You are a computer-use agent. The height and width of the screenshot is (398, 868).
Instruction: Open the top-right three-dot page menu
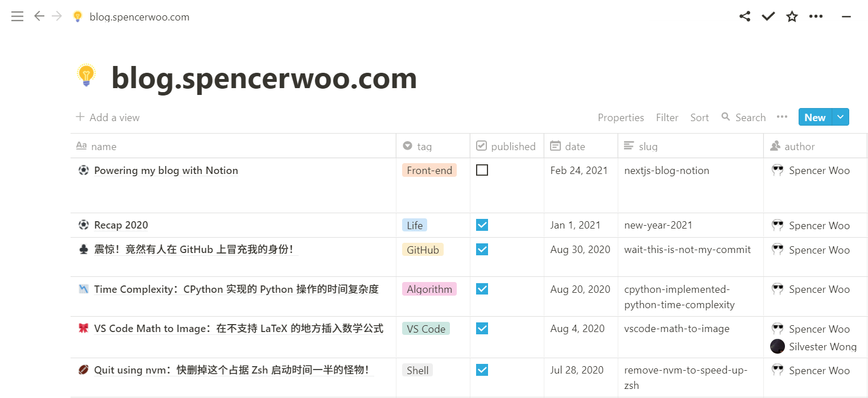pos(816,16)
